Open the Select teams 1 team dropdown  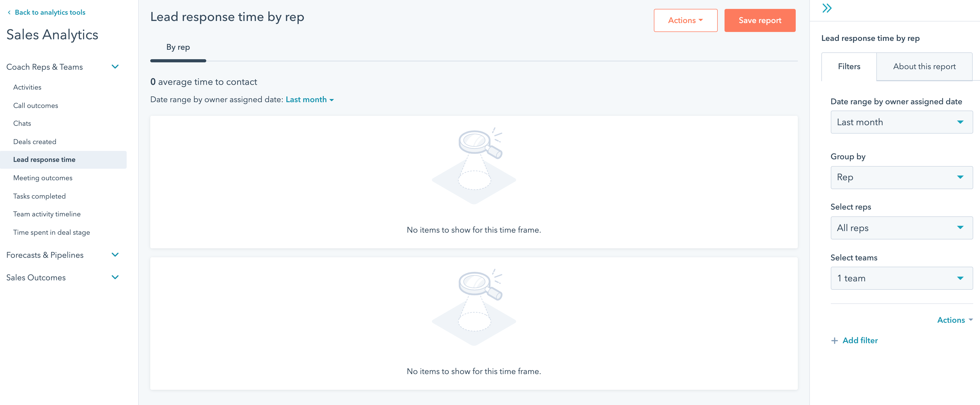click(902, 278)
